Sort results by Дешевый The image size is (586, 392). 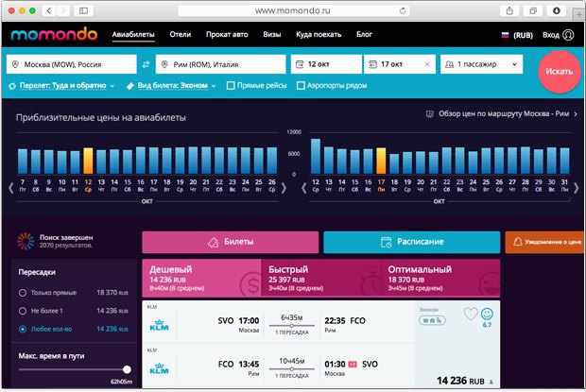click(201, 278)
